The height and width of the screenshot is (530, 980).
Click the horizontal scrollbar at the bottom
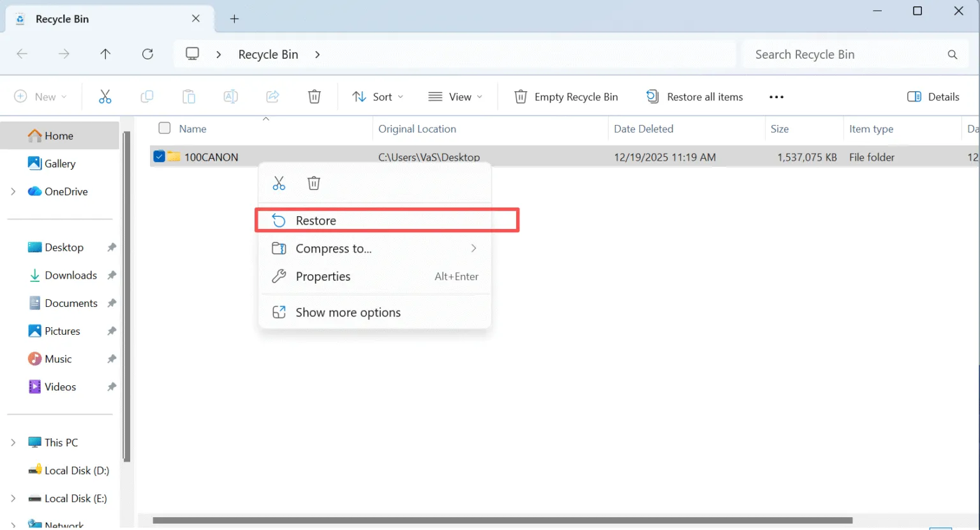(x=502, y=520)
